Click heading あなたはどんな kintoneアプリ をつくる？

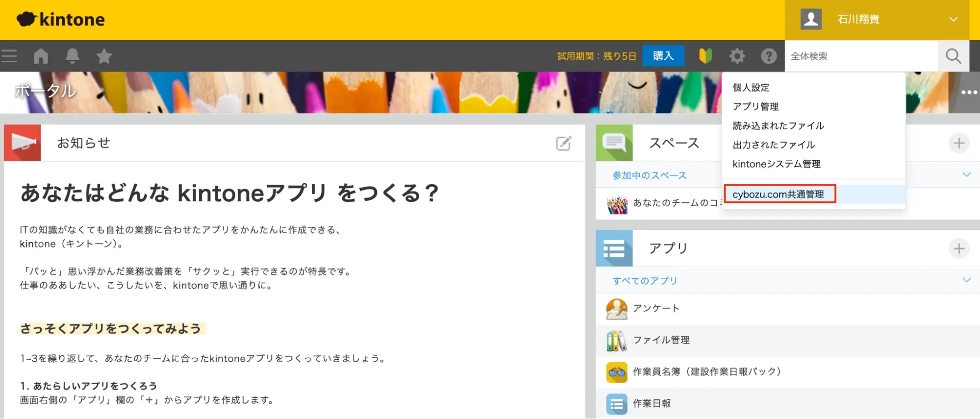229,193
